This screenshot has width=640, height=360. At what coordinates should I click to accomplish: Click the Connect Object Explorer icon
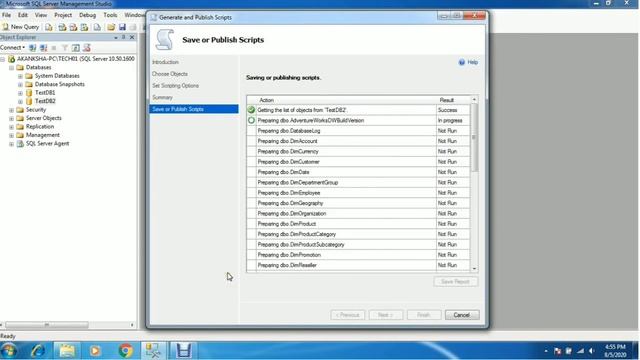pos(33,48)
